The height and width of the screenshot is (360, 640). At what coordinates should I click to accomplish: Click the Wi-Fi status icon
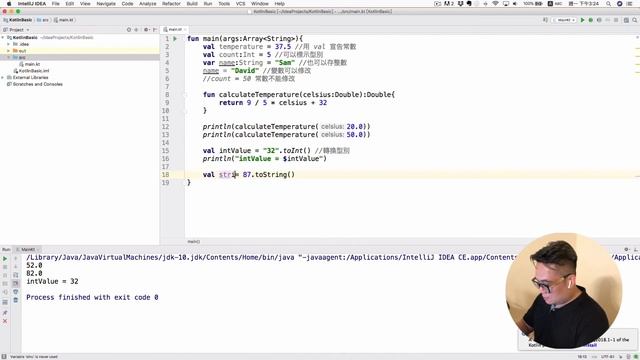tap(495, 4)
